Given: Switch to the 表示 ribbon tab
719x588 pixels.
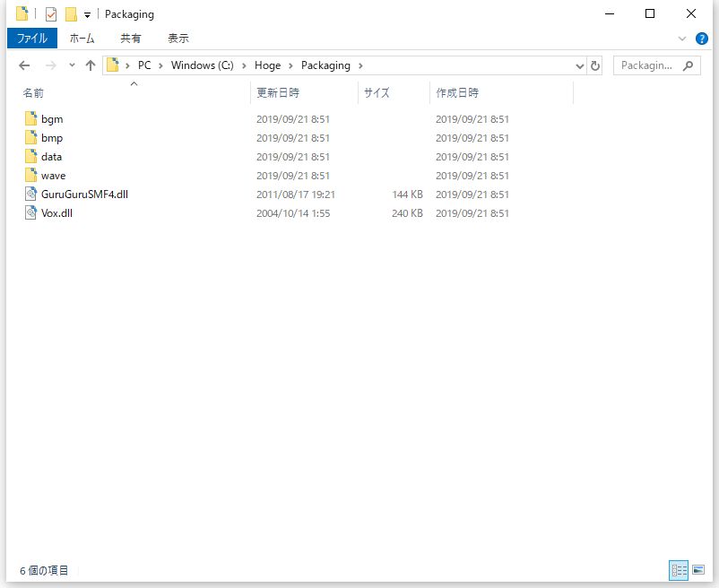Looking at the screenshot, I should coord(178,38).
